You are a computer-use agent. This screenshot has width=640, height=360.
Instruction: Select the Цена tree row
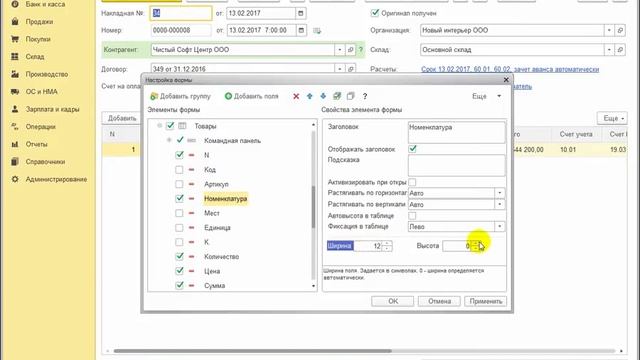(212, 271)
